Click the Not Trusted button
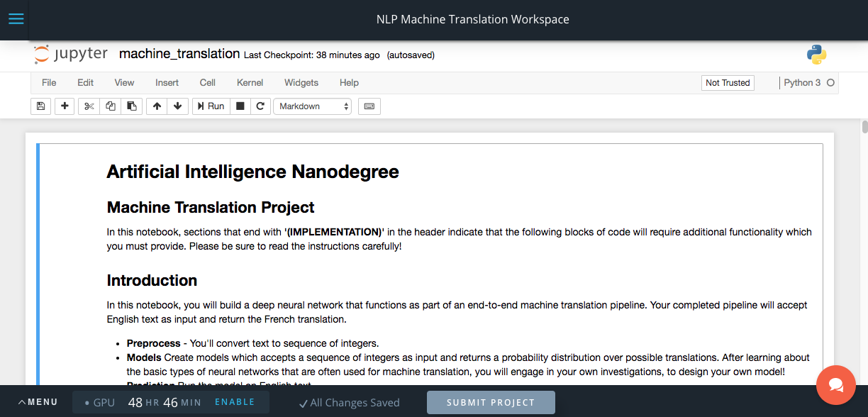The height and width of the screenshot is (417, 868). click(x=728, y=82)
